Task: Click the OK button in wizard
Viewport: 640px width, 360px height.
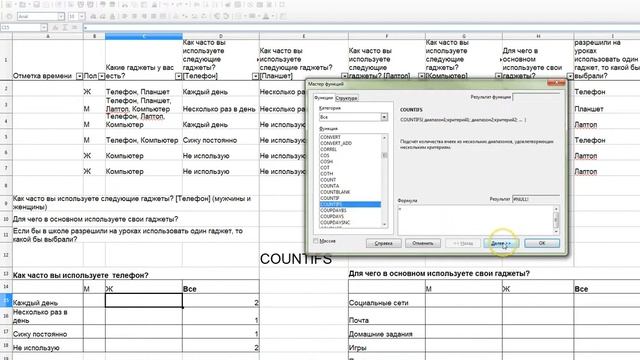Action: [x=542, y=243]
